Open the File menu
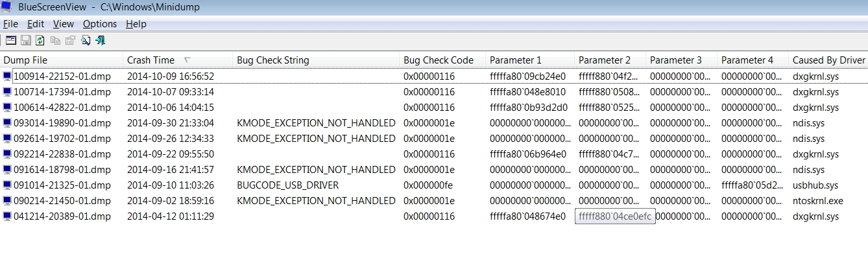 10,24
